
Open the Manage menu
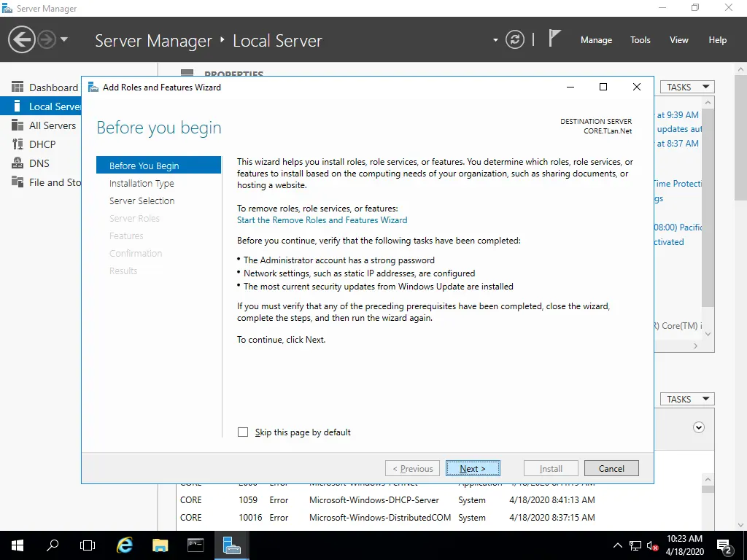(x=596, y=40)
